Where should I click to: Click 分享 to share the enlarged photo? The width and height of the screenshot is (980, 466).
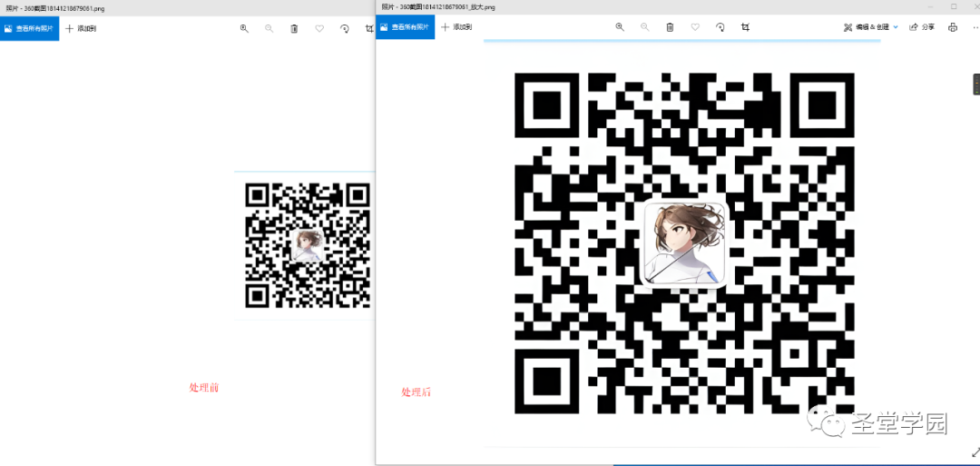point(922,27)
